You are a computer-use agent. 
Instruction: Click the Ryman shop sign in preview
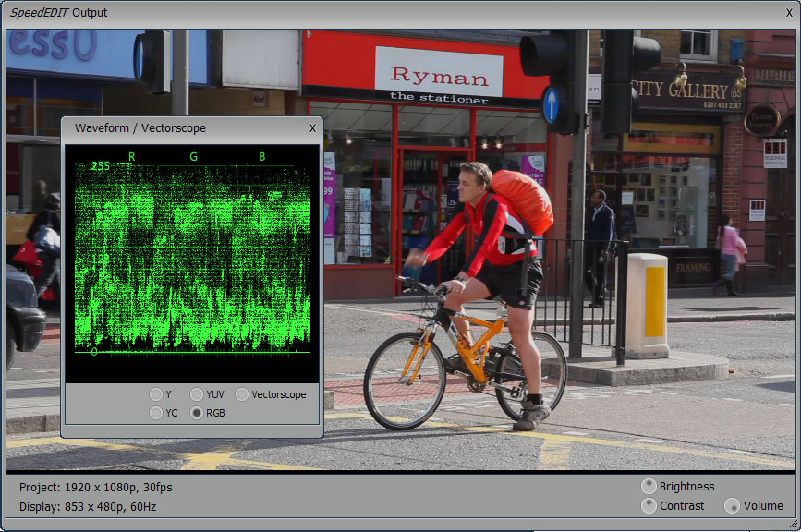pyautogui.click(x=439, y=77)
